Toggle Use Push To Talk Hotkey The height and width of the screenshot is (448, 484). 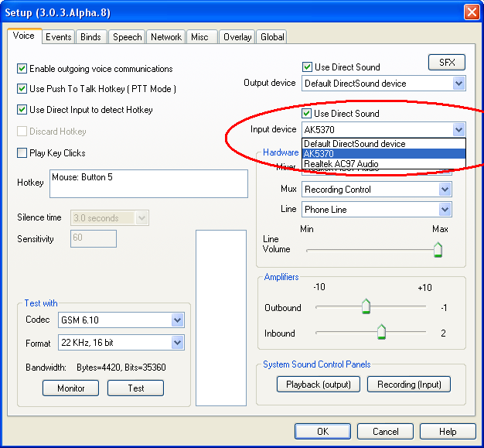22,89
